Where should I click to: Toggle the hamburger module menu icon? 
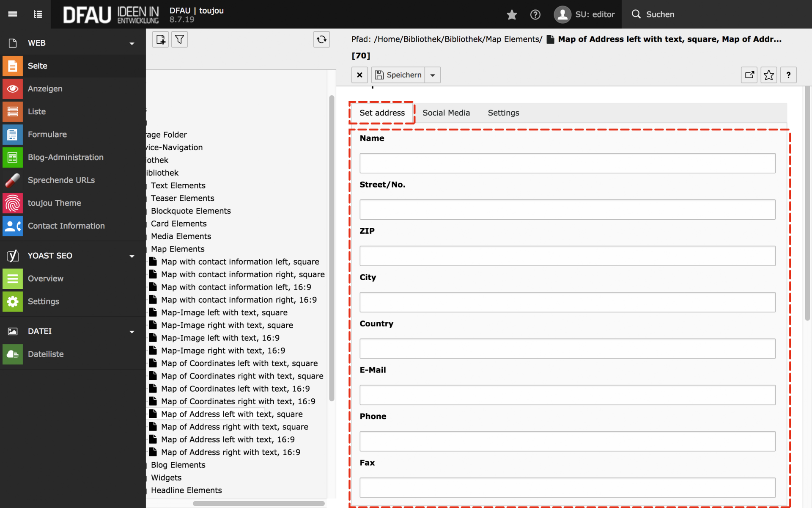13,14
